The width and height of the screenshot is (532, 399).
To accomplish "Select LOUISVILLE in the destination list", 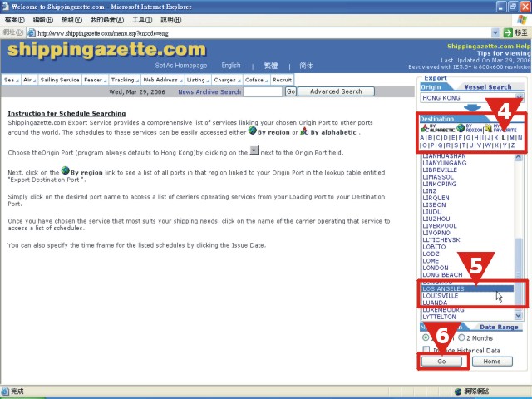I will coord(440,296).
